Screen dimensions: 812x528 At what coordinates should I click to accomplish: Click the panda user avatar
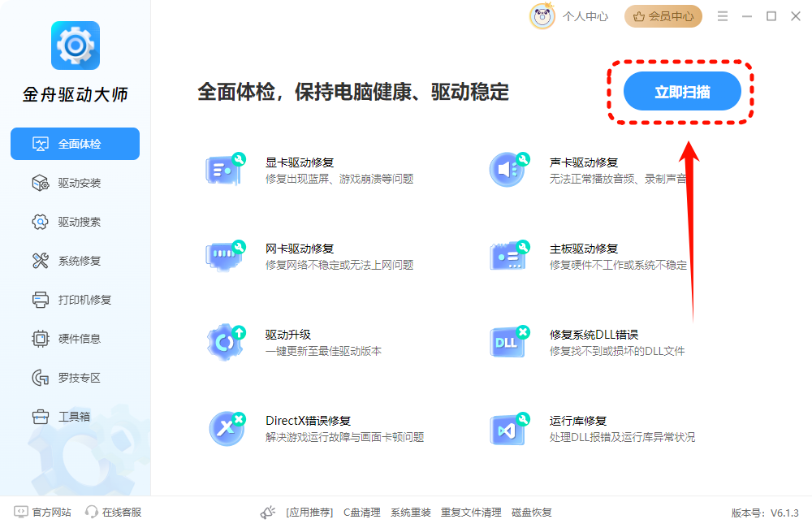click(542, 16)
